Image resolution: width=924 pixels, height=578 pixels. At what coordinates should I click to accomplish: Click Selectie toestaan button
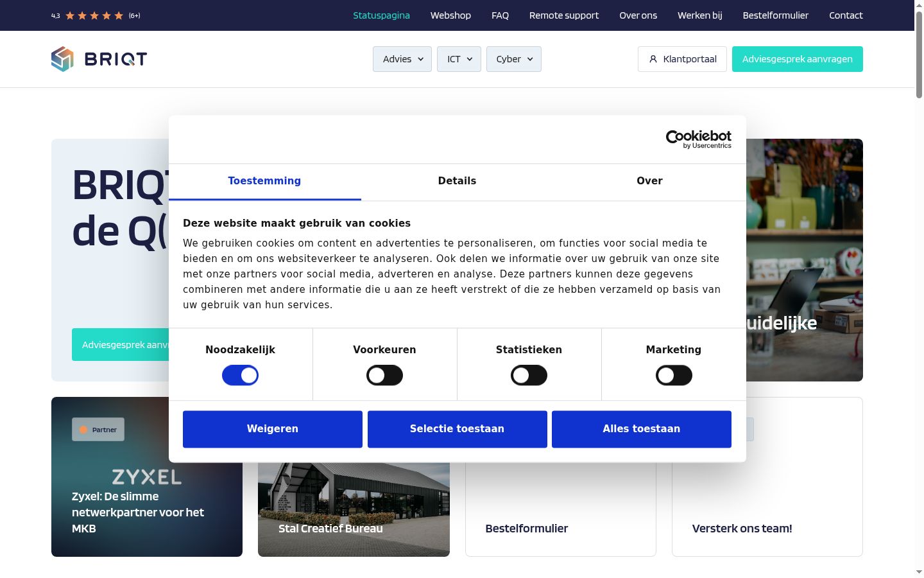click(458, 429)
